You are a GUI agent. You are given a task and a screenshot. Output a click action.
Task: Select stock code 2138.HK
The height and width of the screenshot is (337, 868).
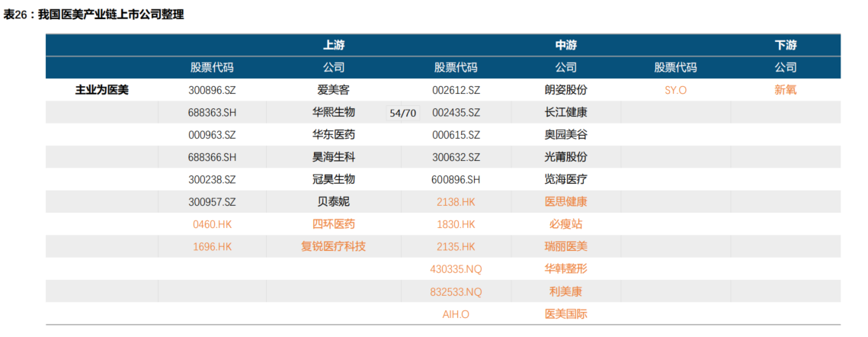tap(456, 202)
